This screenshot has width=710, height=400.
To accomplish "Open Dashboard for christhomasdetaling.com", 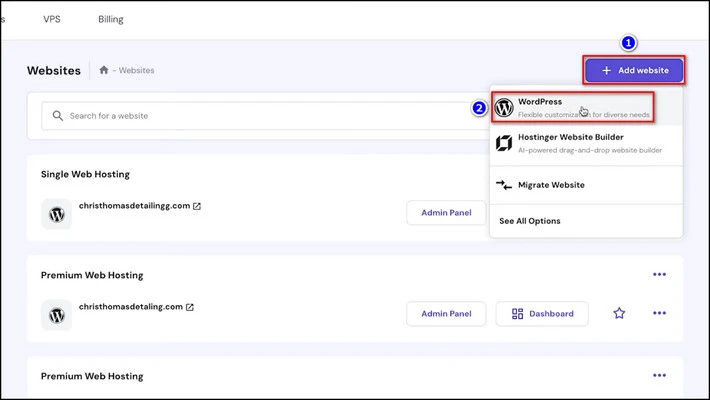I will (x=542, y=313).
